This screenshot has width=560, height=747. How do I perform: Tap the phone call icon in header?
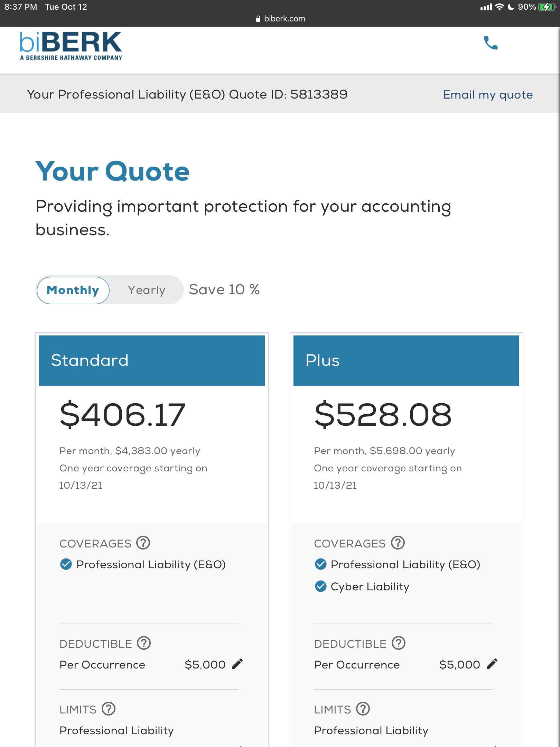[491, 43]
